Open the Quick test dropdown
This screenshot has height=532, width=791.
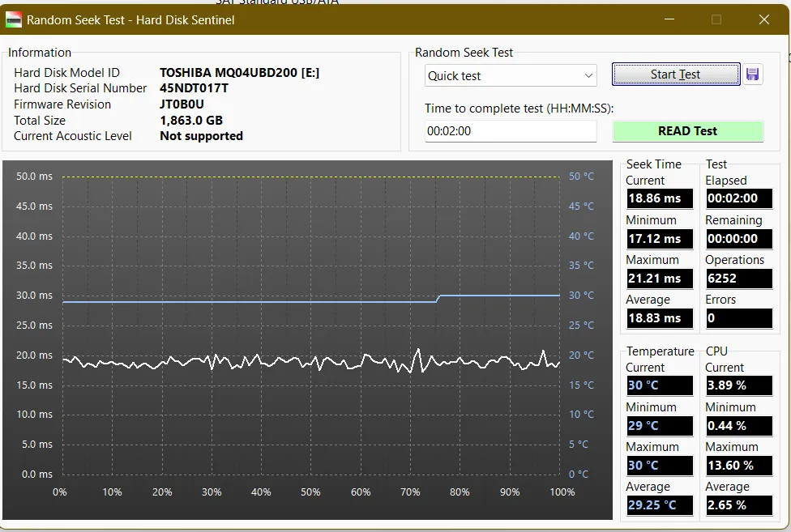click(511, 75)
